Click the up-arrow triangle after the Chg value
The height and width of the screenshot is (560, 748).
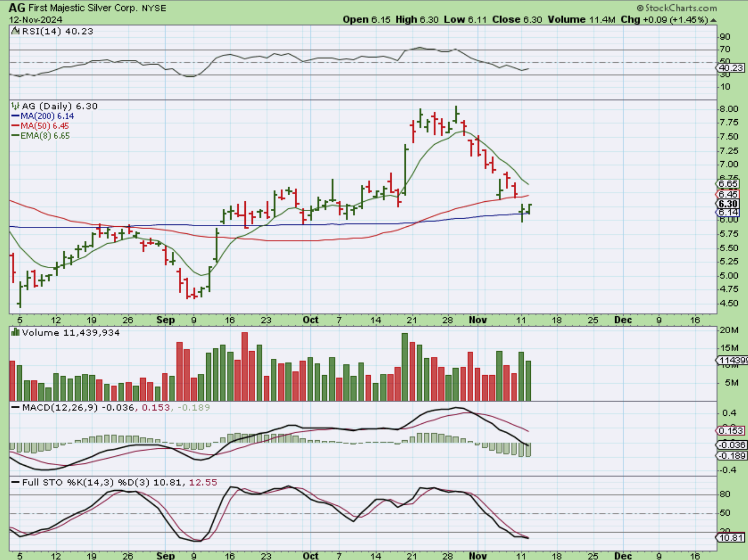click(x=713, y=20)
